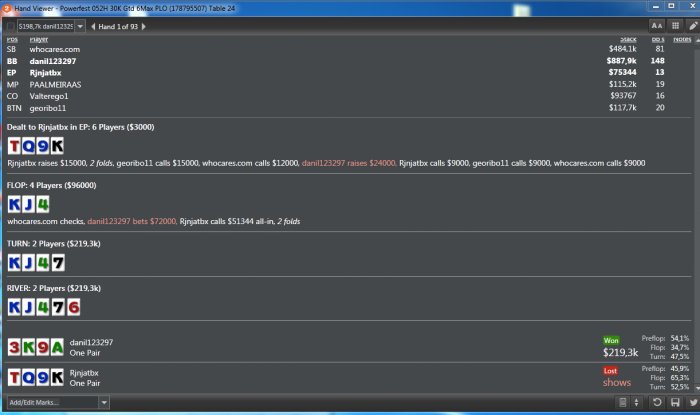Click stack value $93767
The height and width of the screenshot is (415, 700).
[624, 95]
